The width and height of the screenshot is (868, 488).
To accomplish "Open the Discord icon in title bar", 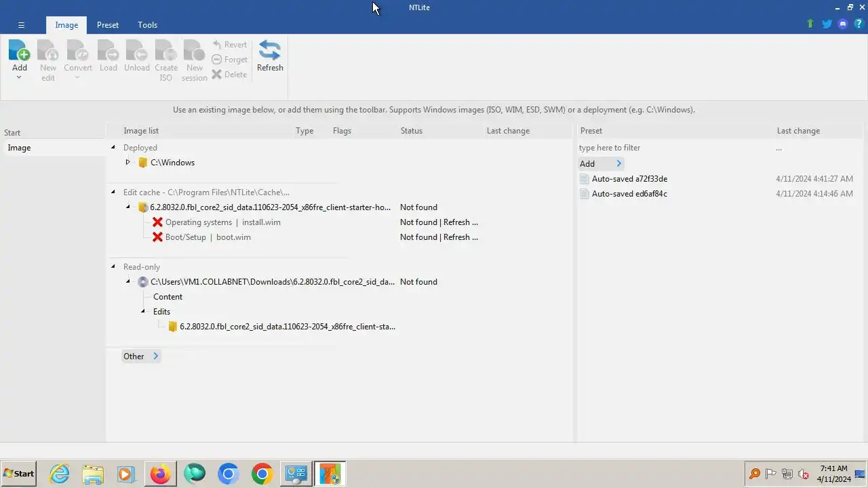I will tap(843, 24).
